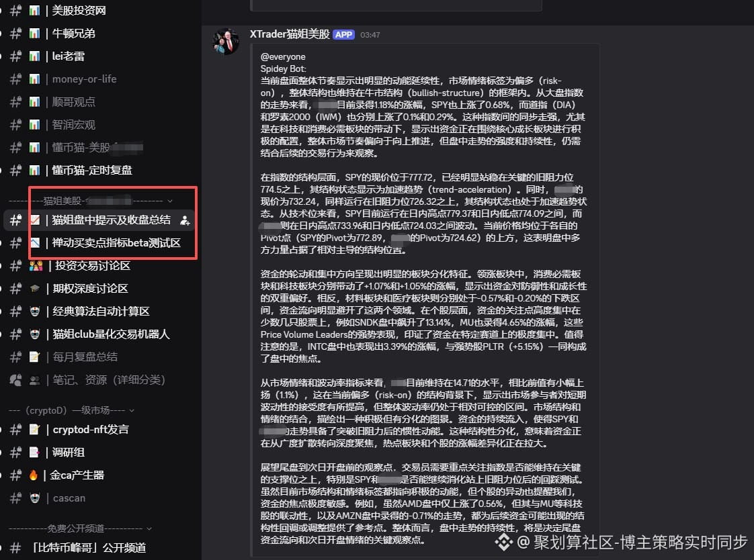
Task: Click the memo icon on 每月复盘总结
Action: click(x=35, y=357)
